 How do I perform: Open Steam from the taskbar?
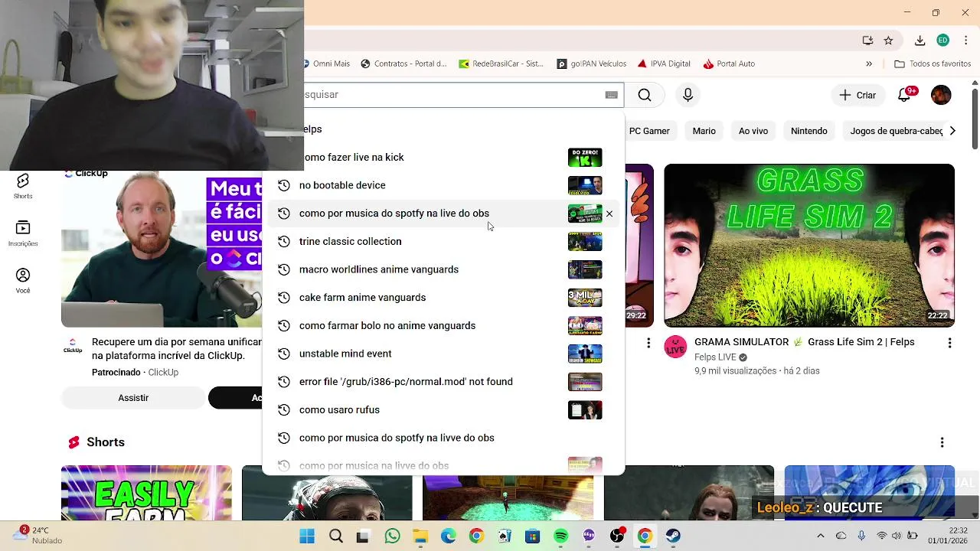point(673,536)
